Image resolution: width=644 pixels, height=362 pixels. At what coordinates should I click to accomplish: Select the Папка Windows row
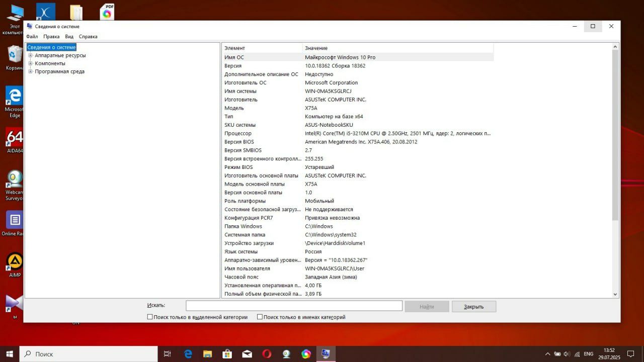pos(358,226)
